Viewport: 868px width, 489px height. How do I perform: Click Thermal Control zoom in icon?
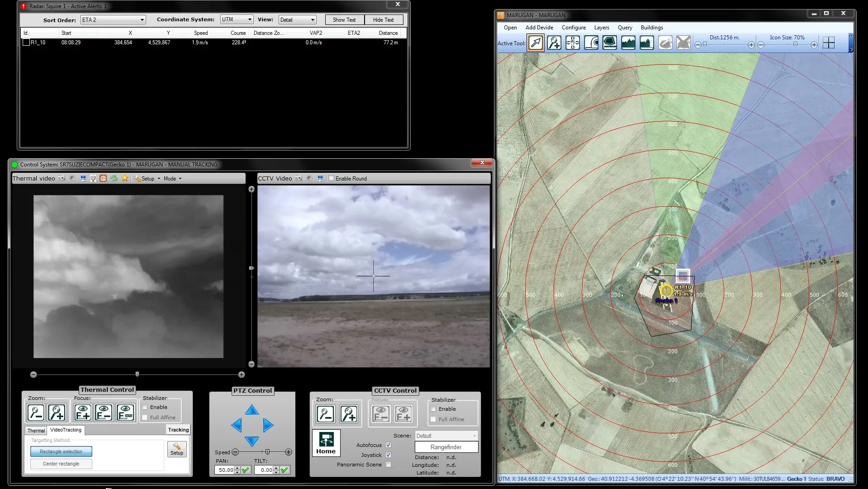point(57,413)
